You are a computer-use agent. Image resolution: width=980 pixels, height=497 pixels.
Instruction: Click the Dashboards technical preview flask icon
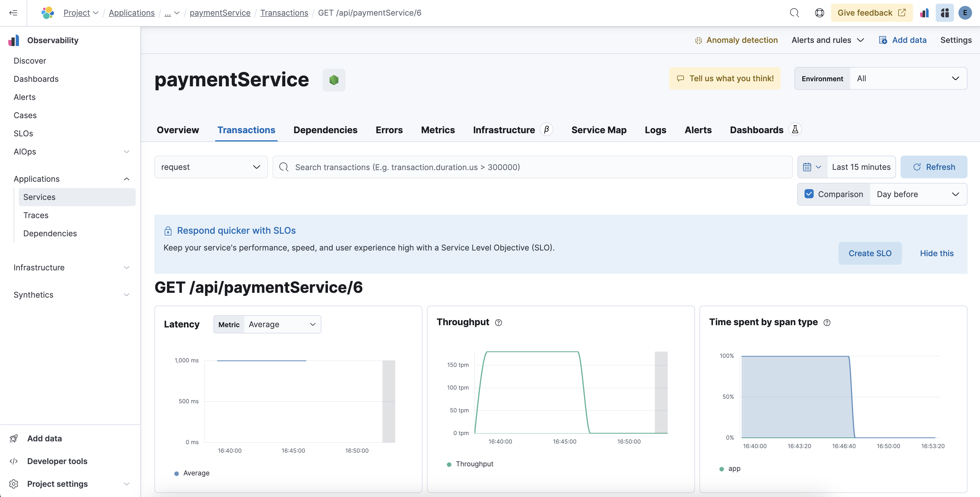[795, 130]
